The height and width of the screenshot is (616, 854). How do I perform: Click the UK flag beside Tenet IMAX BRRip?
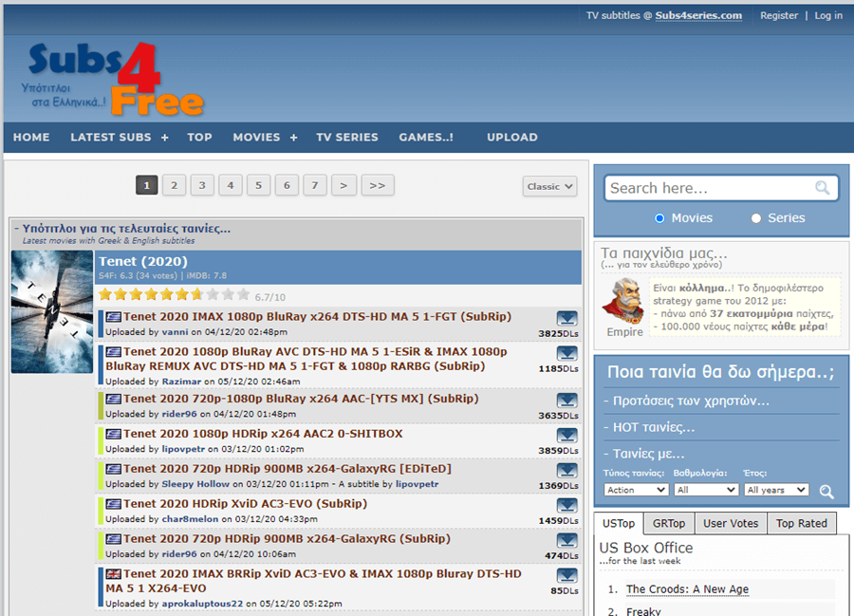tap(113, 573)
